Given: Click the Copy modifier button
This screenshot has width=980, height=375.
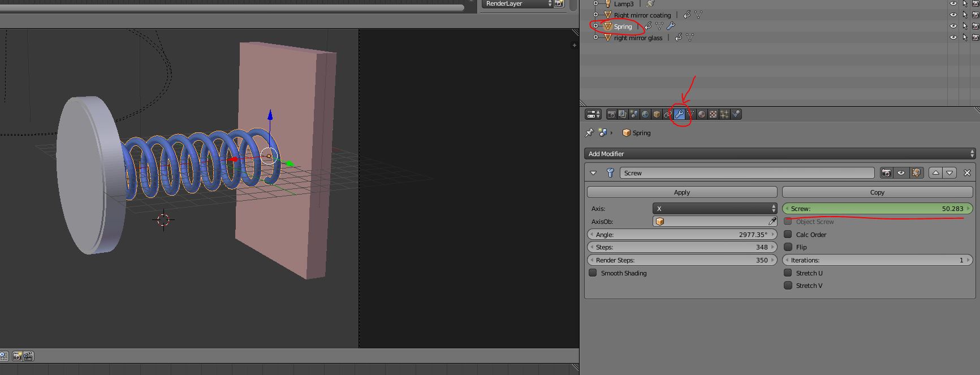Looking at the screenshot, I should click(x=877, y=192).
